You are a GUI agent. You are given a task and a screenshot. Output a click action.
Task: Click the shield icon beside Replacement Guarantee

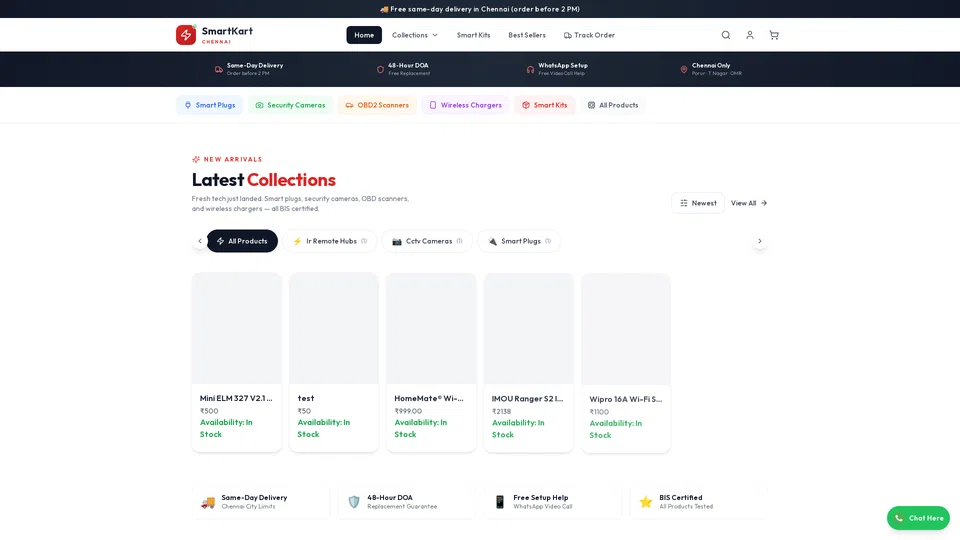click(354, 502)
